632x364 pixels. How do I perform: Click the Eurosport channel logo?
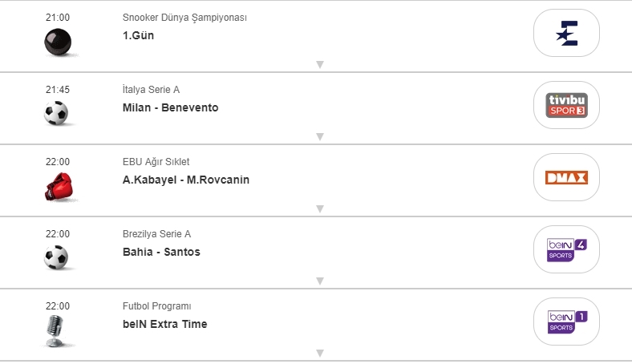566,33
